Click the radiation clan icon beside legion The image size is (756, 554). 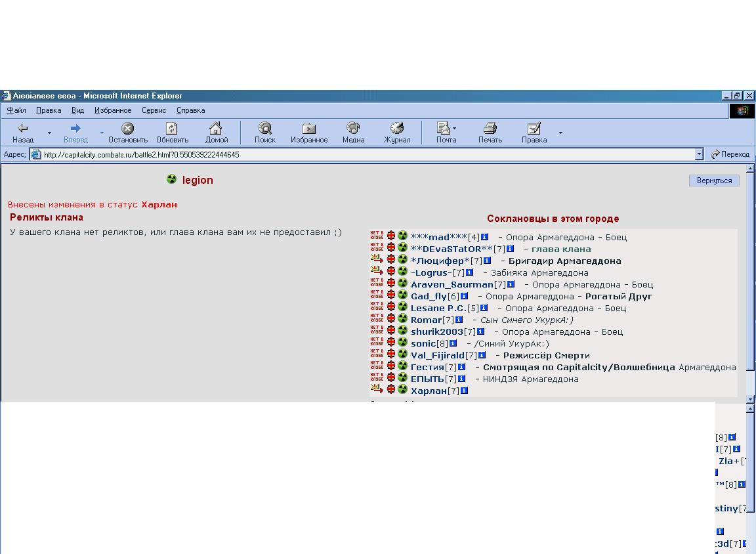(x=172, y=179)
